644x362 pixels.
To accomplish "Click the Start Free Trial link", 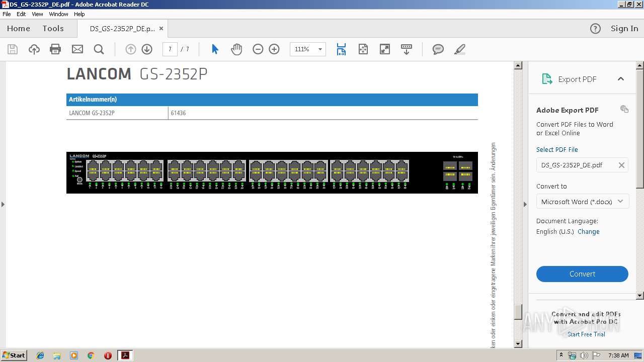I will (586, 334).
